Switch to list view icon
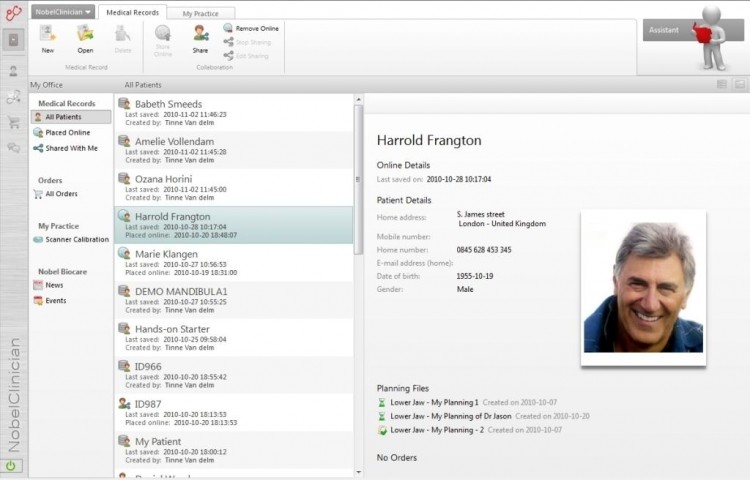This screenshot has width=750, height=480. point(722,85)
